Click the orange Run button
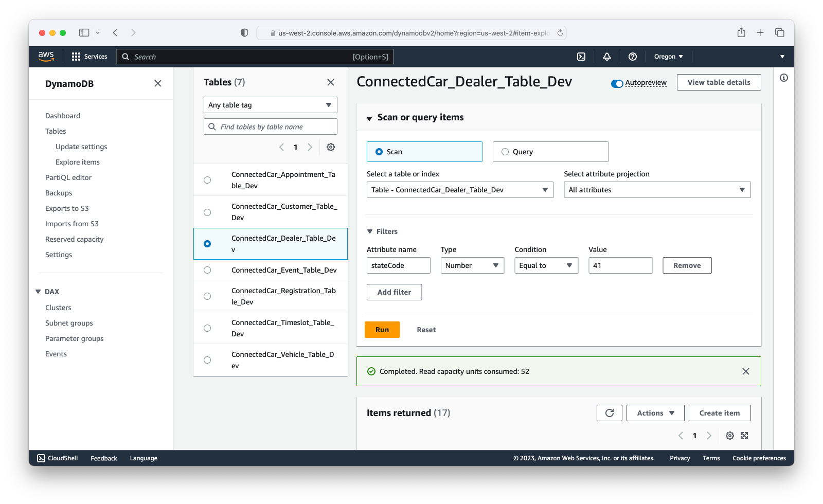 pos(382,330)
